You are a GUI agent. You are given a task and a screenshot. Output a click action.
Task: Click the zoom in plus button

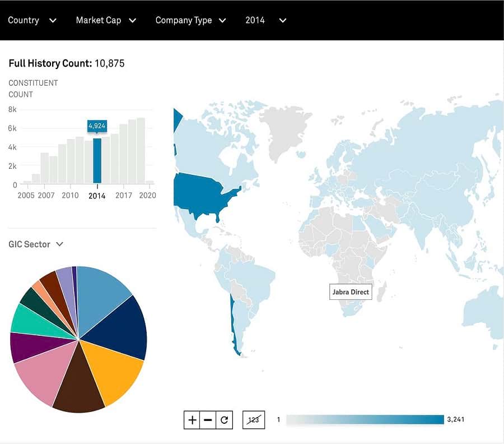[192, 419]
